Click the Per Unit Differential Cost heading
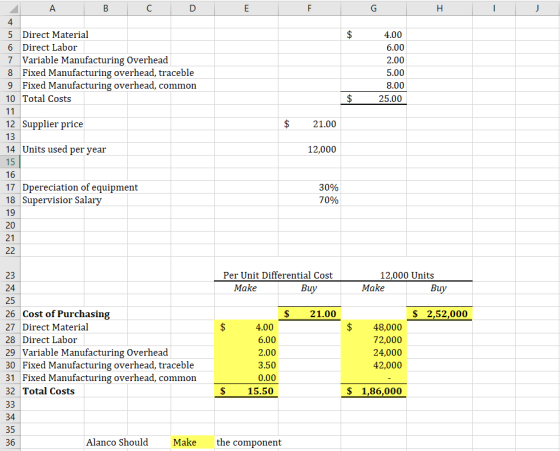The image size is (560, 451). [x=278, y=275]
